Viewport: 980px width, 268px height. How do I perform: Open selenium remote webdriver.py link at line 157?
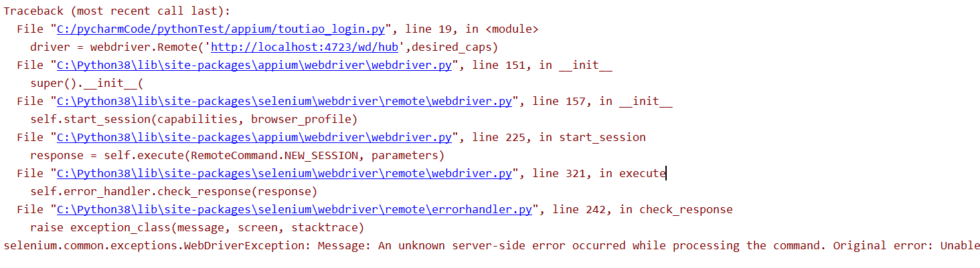284,101
